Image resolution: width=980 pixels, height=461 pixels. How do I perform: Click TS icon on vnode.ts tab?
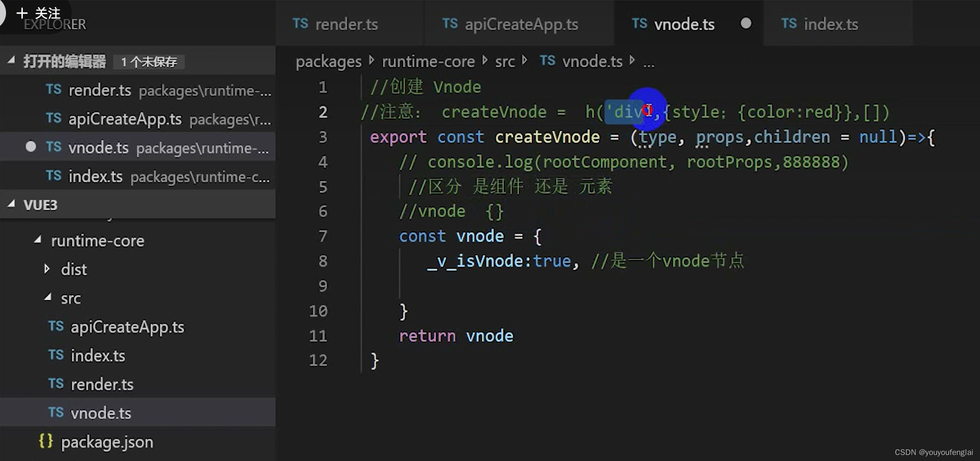click(639, 24)
